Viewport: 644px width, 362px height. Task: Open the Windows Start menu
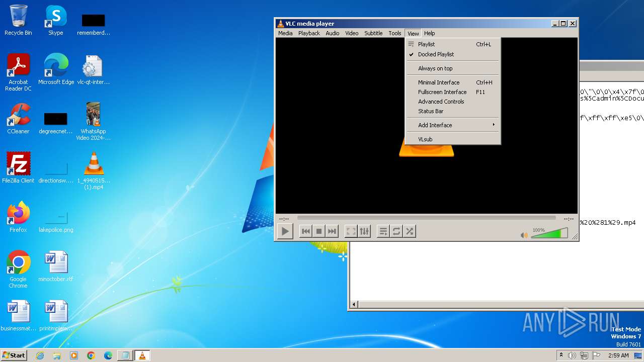click(x=14, y=355)
